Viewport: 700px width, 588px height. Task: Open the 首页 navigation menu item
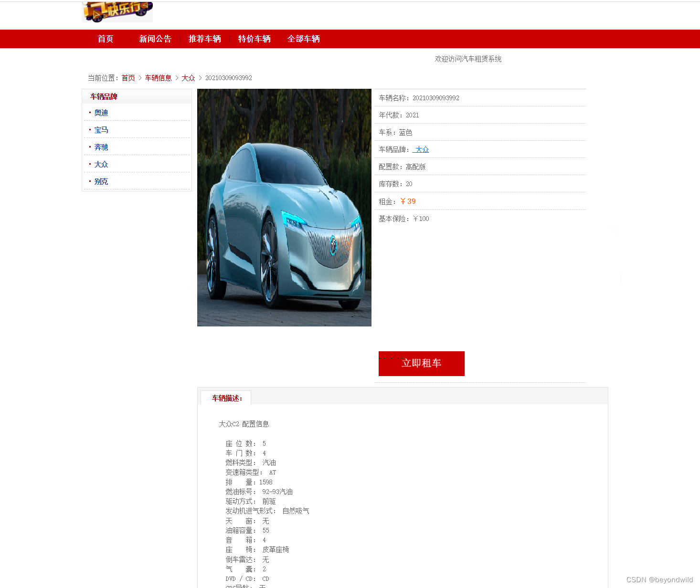click(106, 39)
